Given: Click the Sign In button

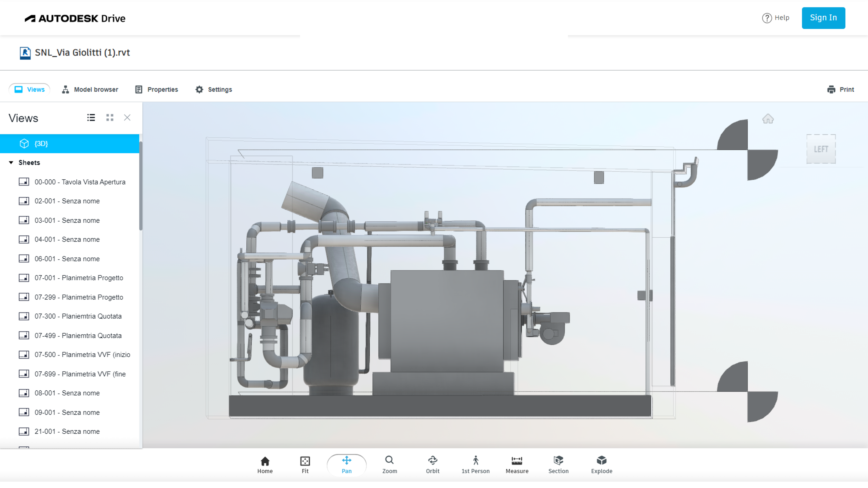Looking at the screenshot, I should pyautogui.click(x=823, y=18).
